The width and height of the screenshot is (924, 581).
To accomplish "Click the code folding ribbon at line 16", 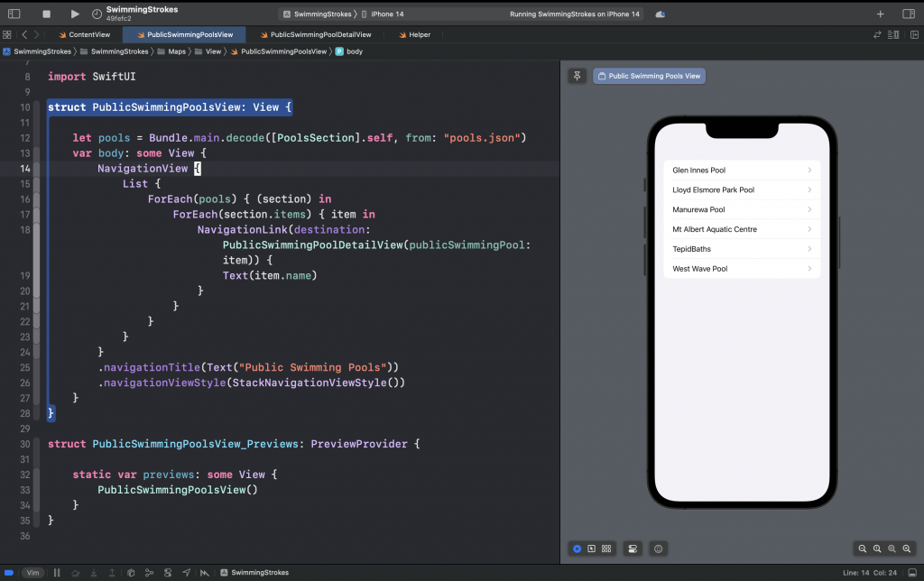I will 36,199.
